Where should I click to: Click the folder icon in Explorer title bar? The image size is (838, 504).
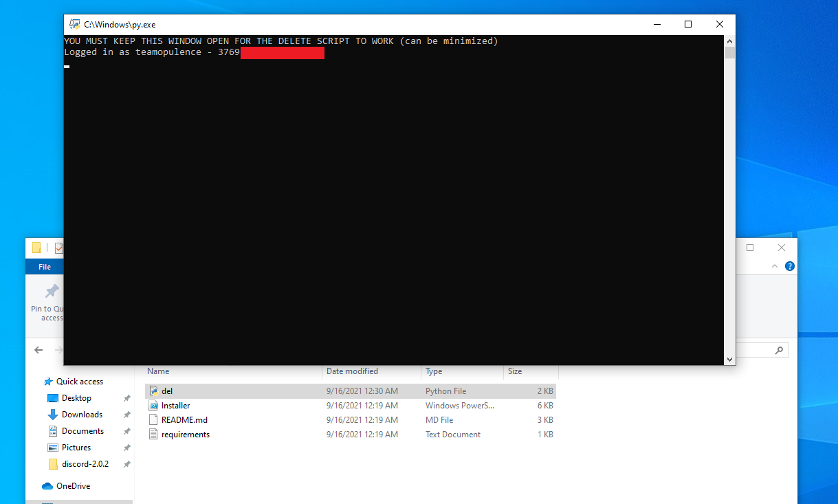click(x=36, y=248)
